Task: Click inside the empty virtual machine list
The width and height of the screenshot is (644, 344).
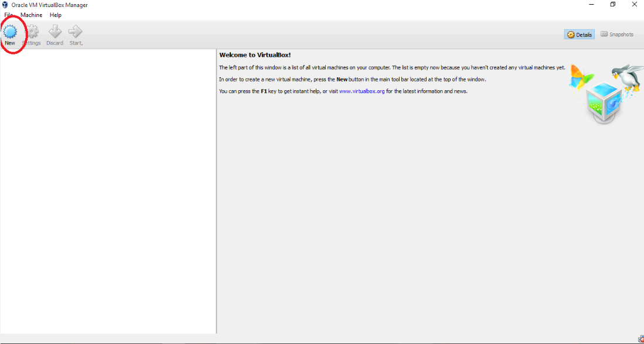Action: tap(108, 188)
